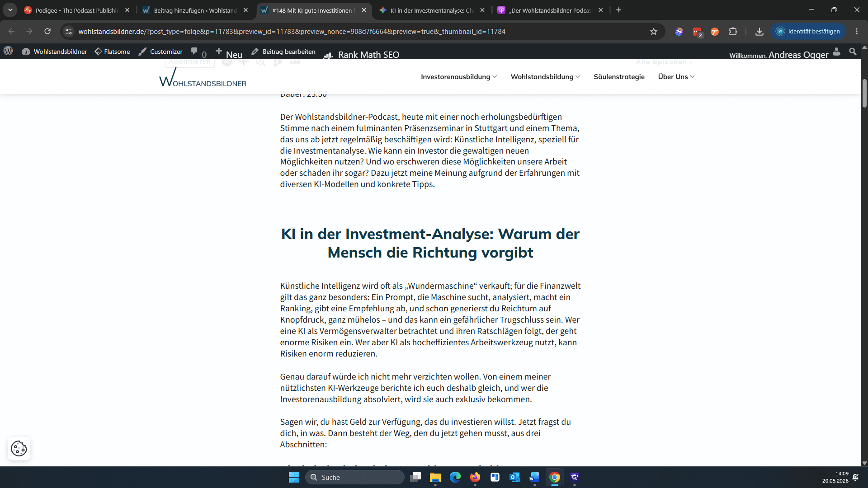
Task: Open admin bar search magnifier
Action: [x=853, y=52]
